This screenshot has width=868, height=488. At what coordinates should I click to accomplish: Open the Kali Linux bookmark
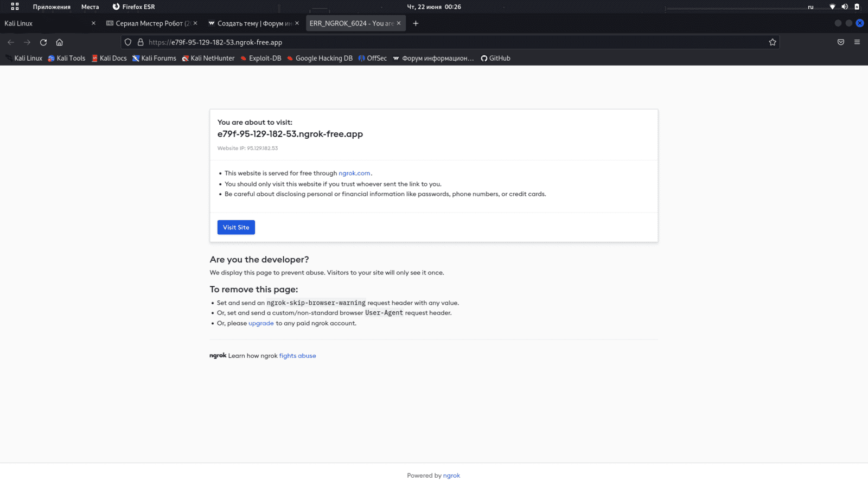tap(24, 59)
